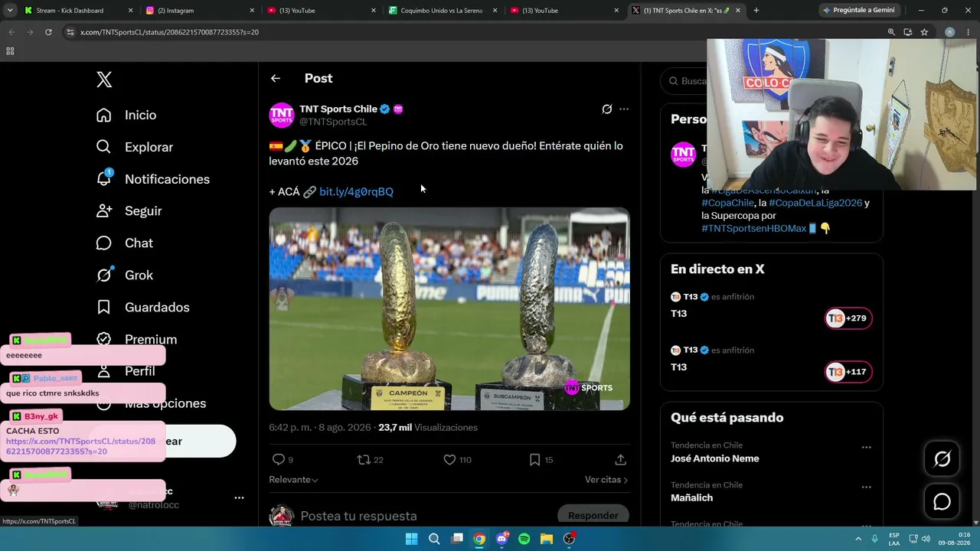Open the Windows Start menu
This screenshot has width=980, height=551.
tap(411, 539)
